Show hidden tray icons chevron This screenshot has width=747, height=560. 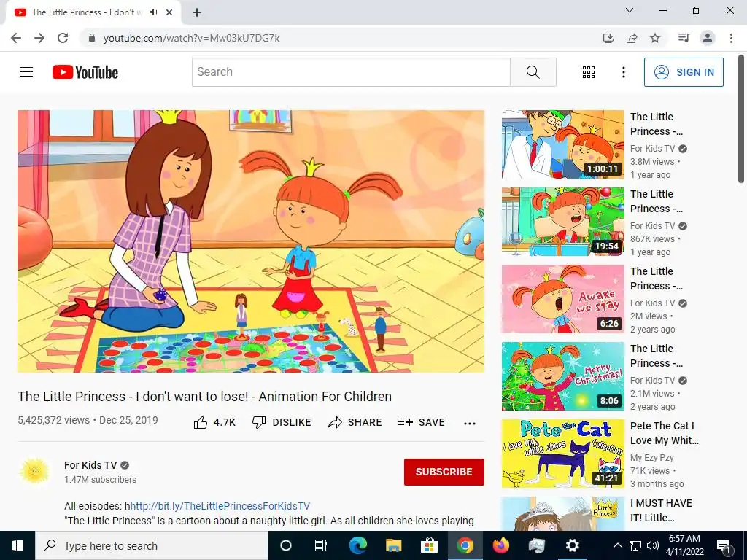point(617,545)
